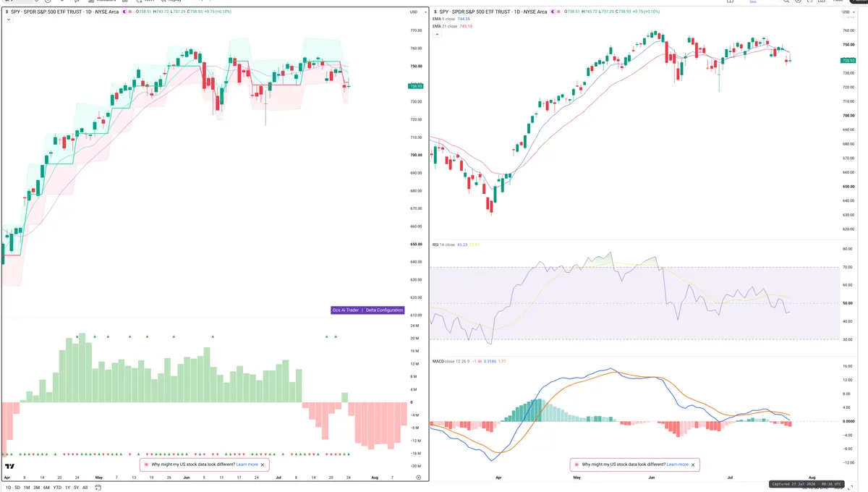Open the go-to-date calendar icon beside All

pyautogui.click(x=98, y=488)
